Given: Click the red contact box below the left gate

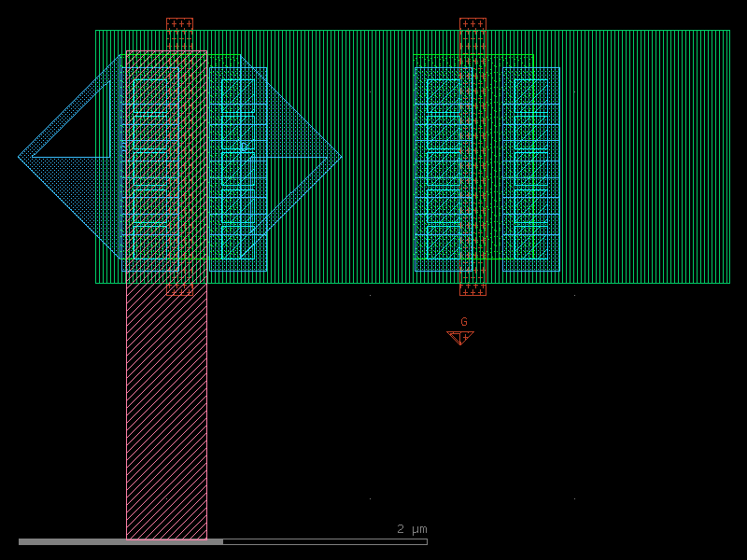Looking at the screenshot, I should (179, 290).
